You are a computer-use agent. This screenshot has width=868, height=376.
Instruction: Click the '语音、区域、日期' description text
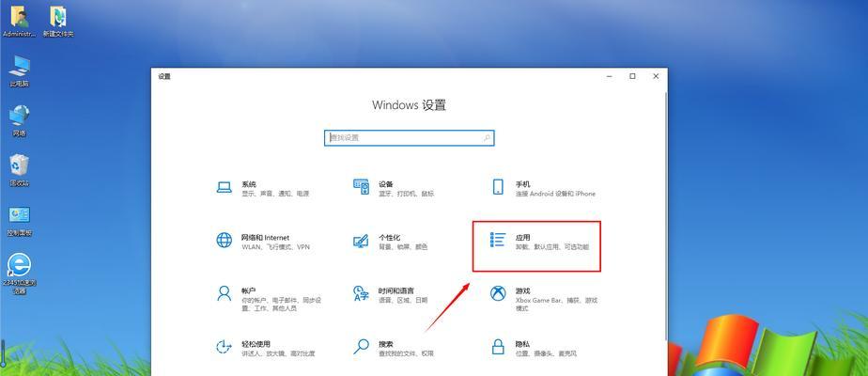pyautogui.click(x=403, y=300)
